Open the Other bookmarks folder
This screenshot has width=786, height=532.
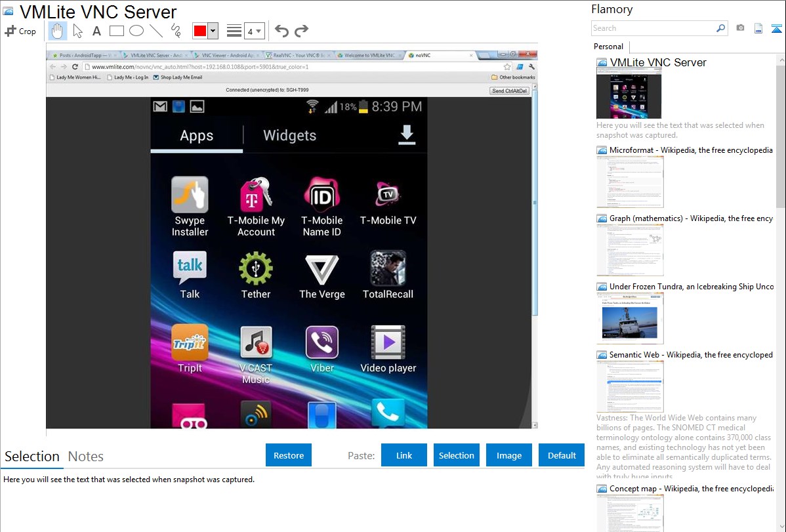tap(513, 77)
